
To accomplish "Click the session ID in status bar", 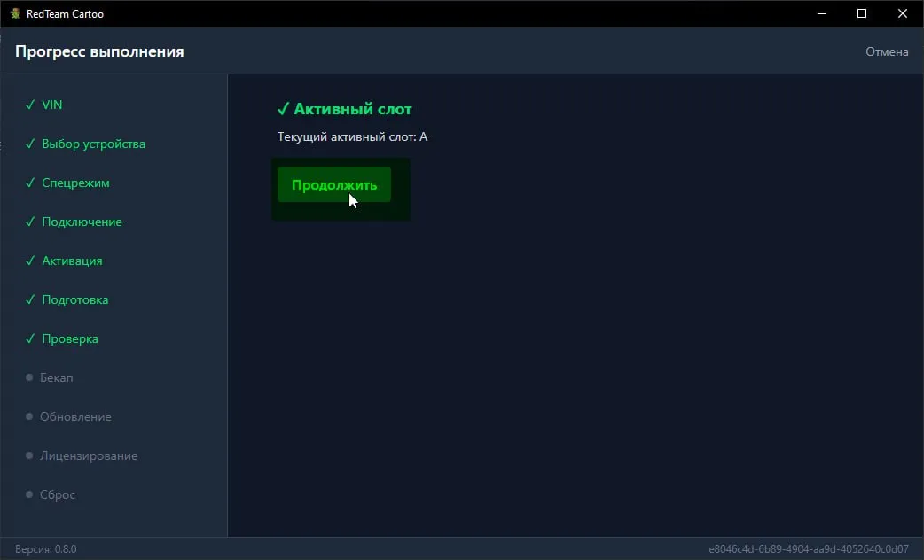I will 809,549.
